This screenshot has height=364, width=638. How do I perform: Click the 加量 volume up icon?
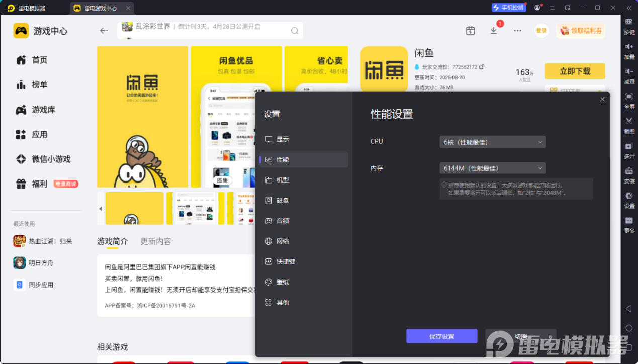click(x=629, y=47)
